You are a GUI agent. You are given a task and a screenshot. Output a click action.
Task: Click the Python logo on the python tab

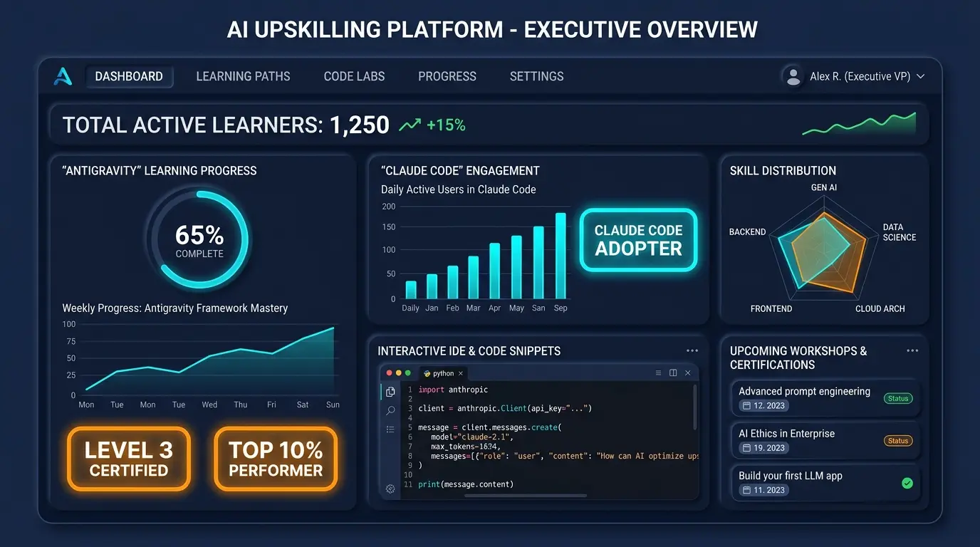coord(427,373)
